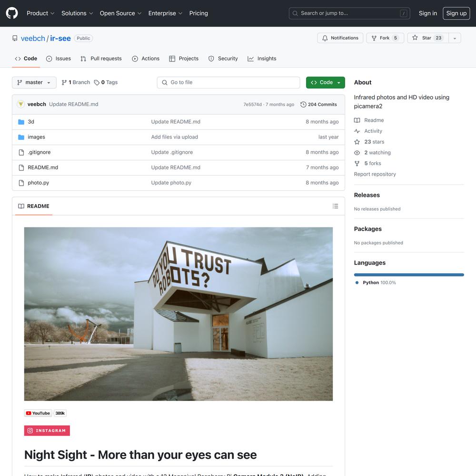Jump to Readme in About sidebar
The width and height of the screenshot is (476, 476).
(x=369, y=120)
